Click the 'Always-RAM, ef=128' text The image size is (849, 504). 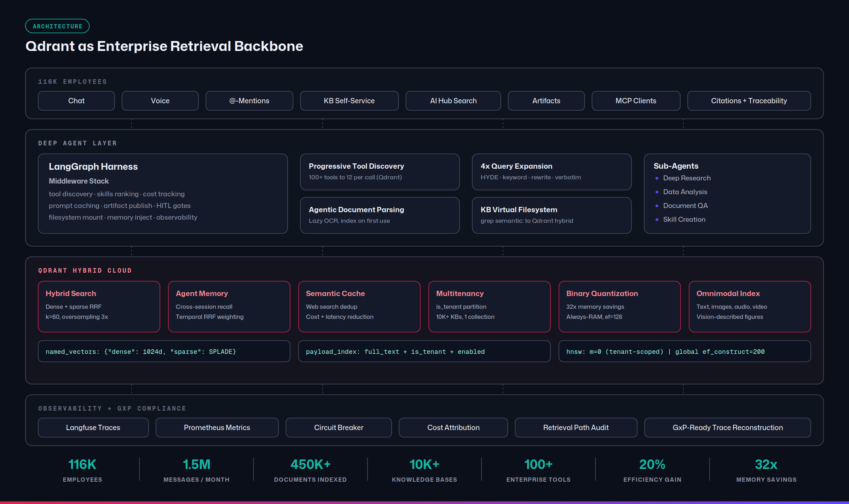[594, 317]
